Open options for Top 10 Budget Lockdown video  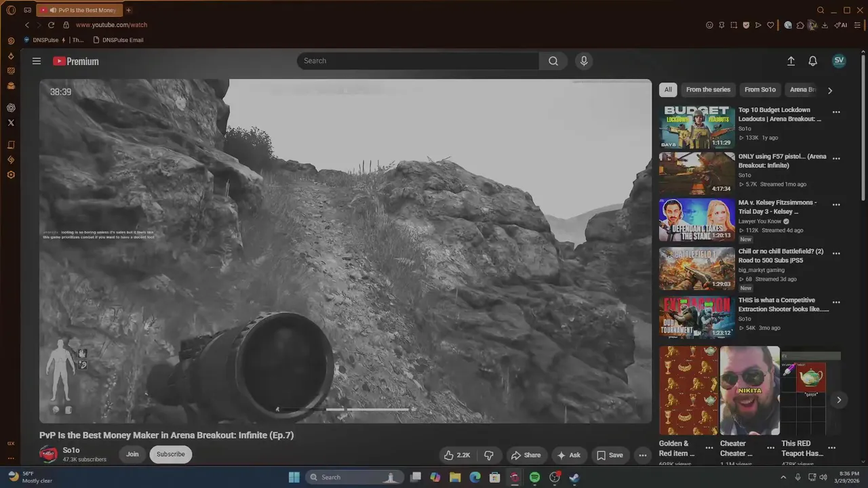(836, 113)
